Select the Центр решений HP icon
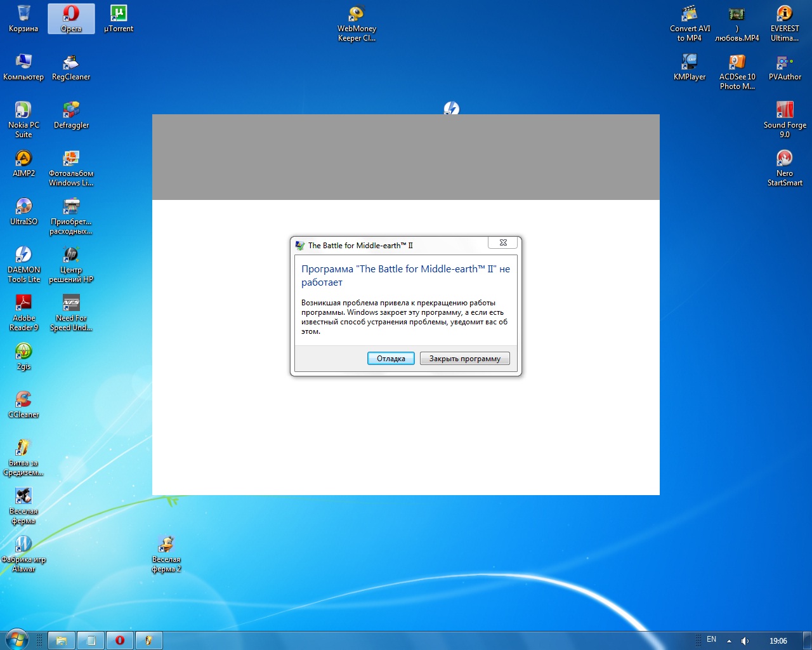This screenshot has width=812, height=650. pyautogui.click(x=71, y=264)
